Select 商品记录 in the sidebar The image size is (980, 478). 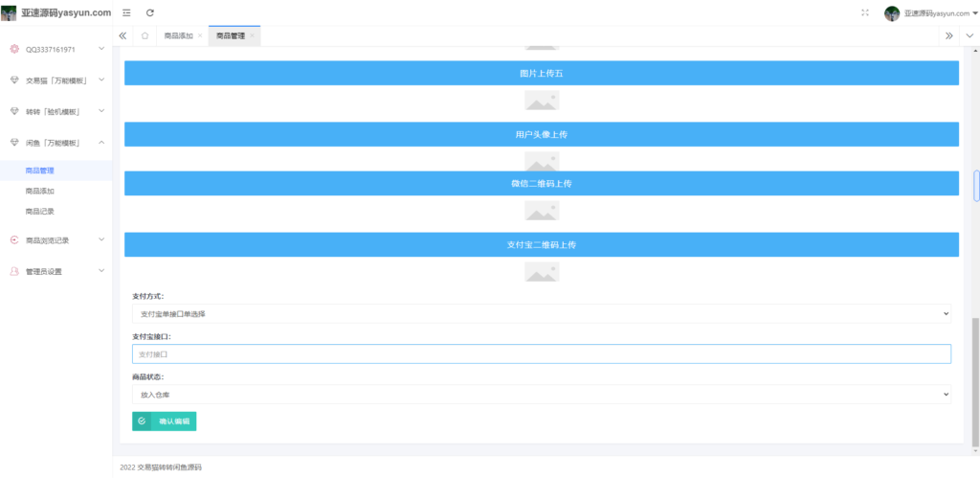40,211
